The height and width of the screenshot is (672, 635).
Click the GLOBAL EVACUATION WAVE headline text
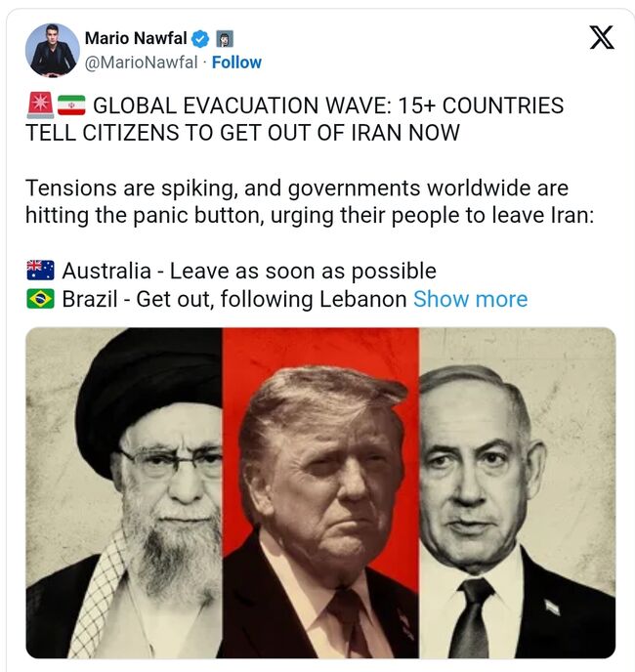point(328,105)
